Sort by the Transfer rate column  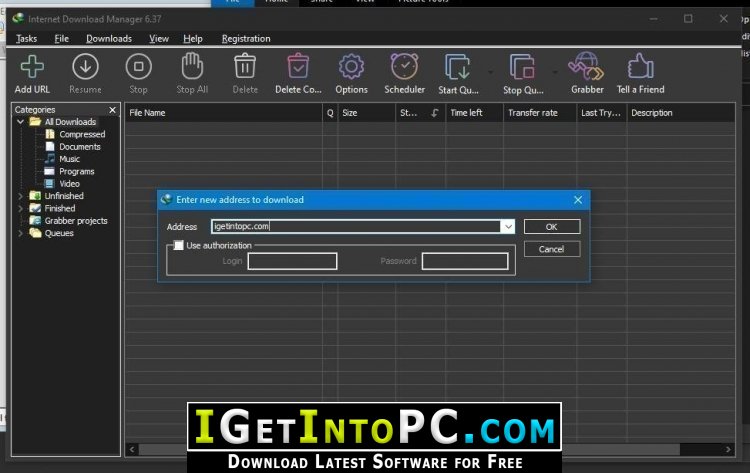pos(540,113)
